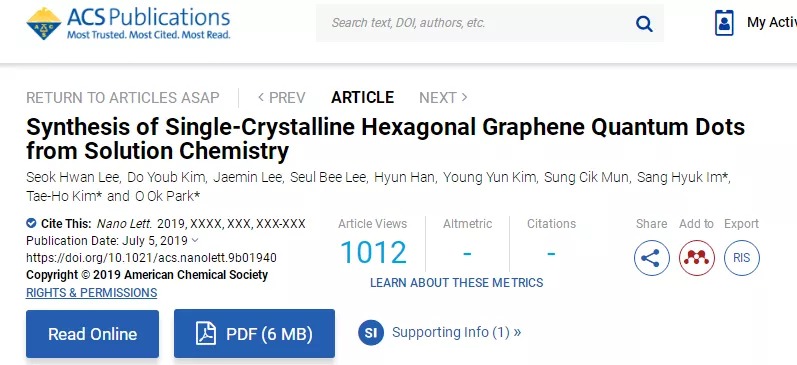Select the ARTICLE tab label

(362, 97)
